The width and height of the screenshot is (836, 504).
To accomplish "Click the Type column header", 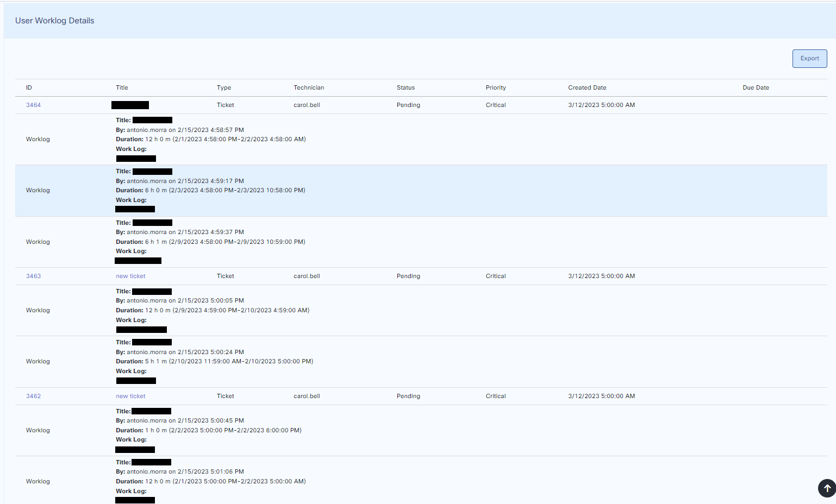I will (223, 88).
